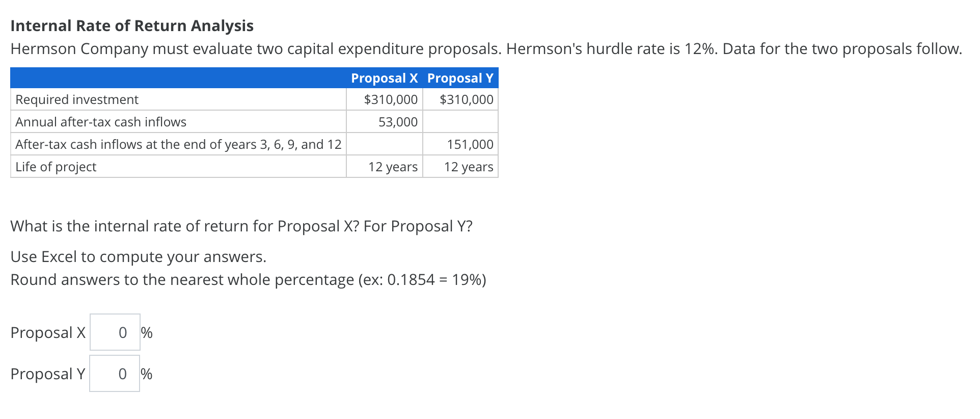
Task: Click the 12 years cell for Proposal X
Action: tap(392, 166)
